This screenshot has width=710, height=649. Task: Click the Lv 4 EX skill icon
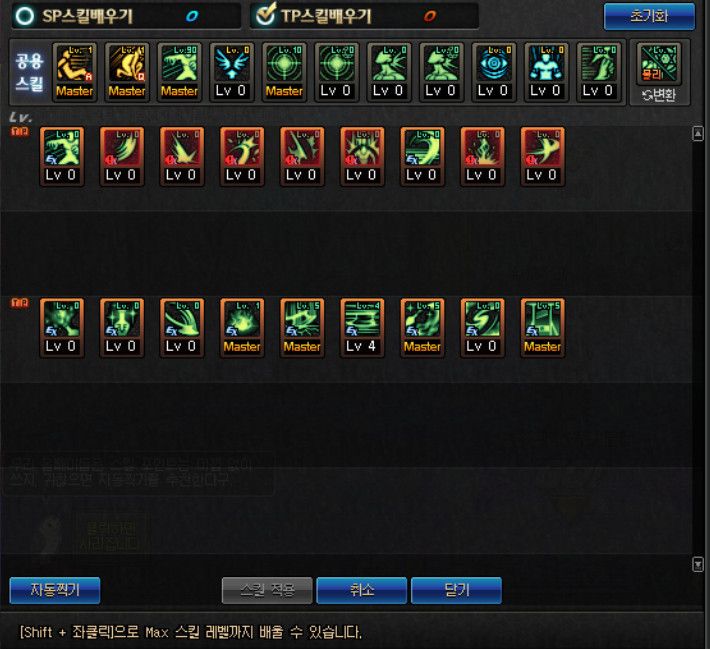pyautogui.click(x=362, y=328)
